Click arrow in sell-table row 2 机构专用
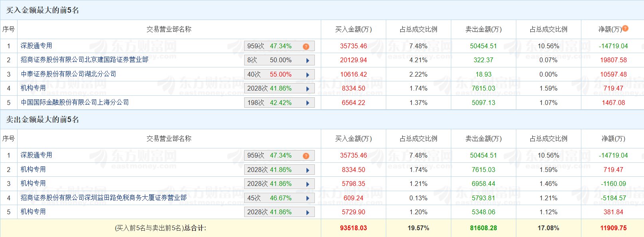644x237 pixels. click(308, 170)
